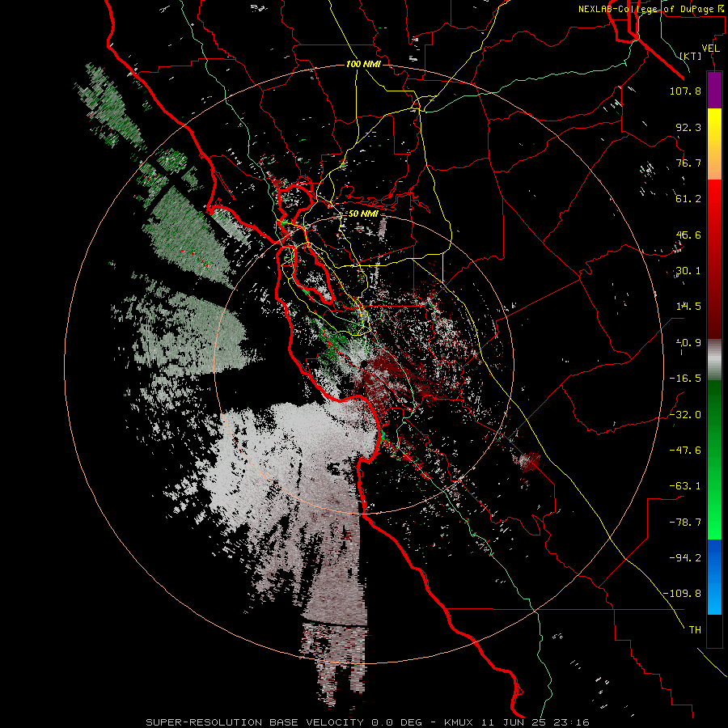Select the 76.7 velocity scale value
The image size is (728, 728).
click(x=688, y=163)
